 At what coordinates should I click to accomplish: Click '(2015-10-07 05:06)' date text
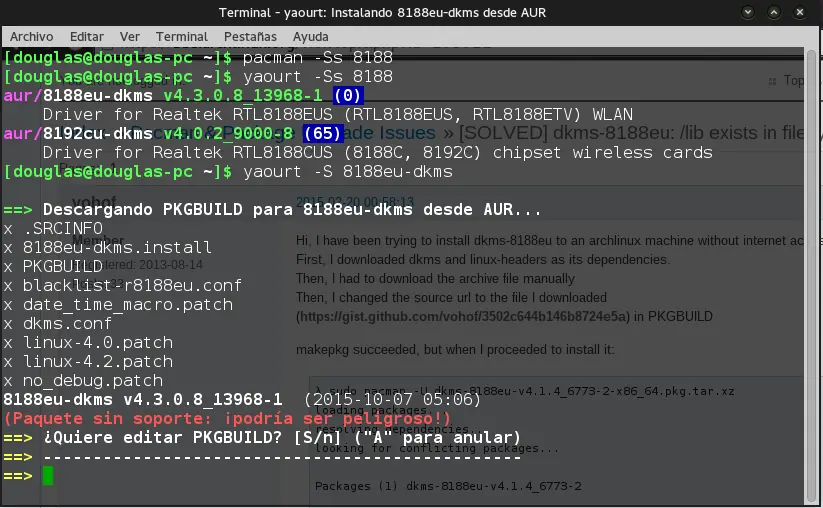pyautogui.click(x=393, y=399)
